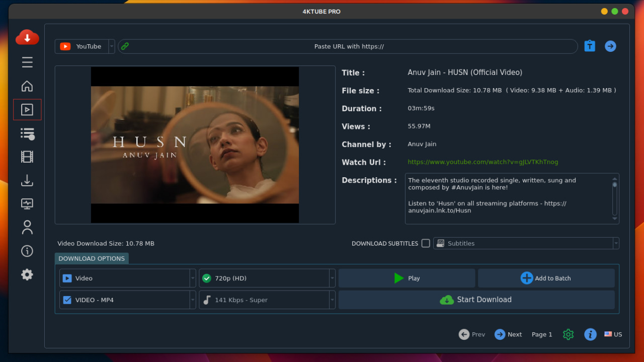Click the duration value 03m:59s

coord(421,108)
